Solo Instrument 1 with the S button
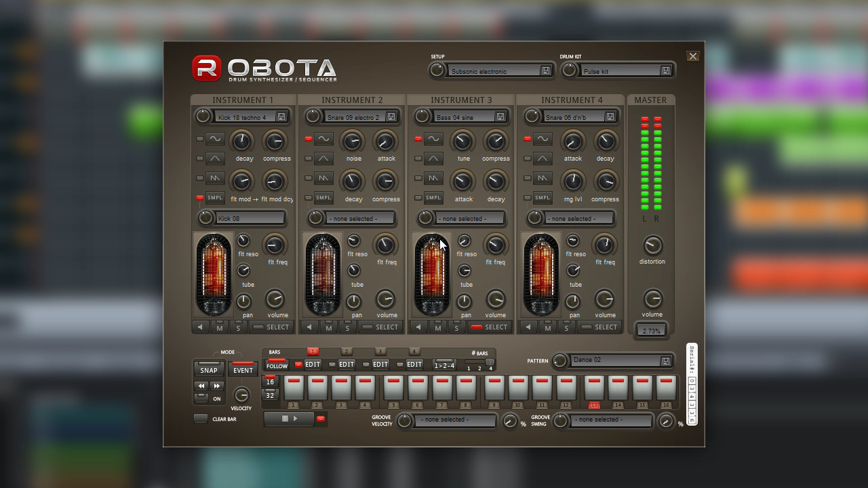This screenshot has height=488, width=868. [x=238, y=327]
